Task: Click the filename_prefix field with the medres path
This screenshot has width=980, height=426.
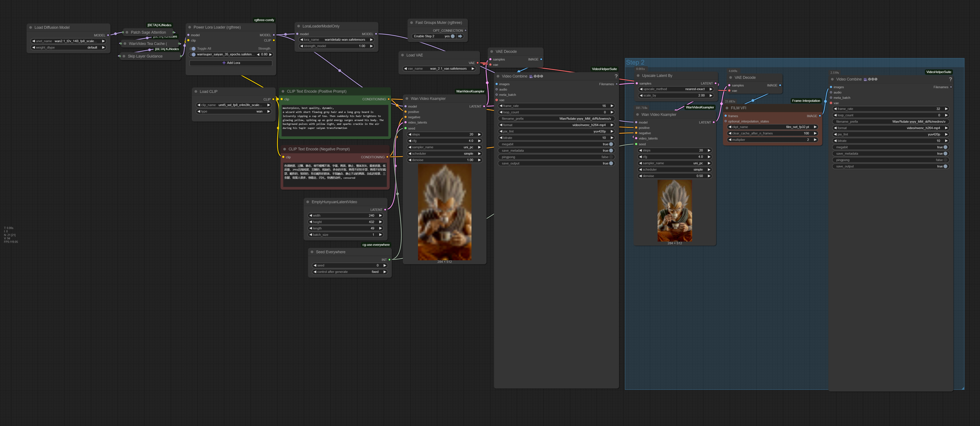Action: click(891, 122)
